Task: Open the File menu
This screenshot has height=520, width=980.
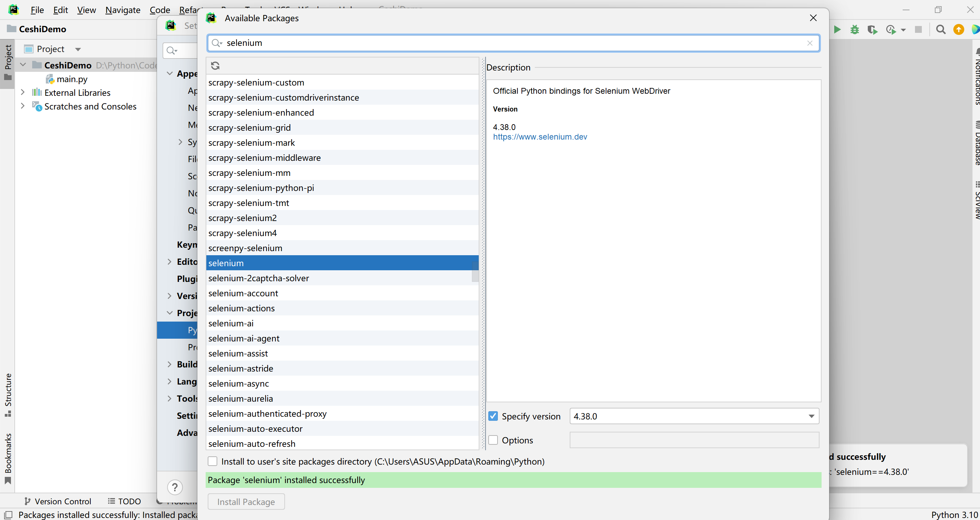Action: pos(37,10)
